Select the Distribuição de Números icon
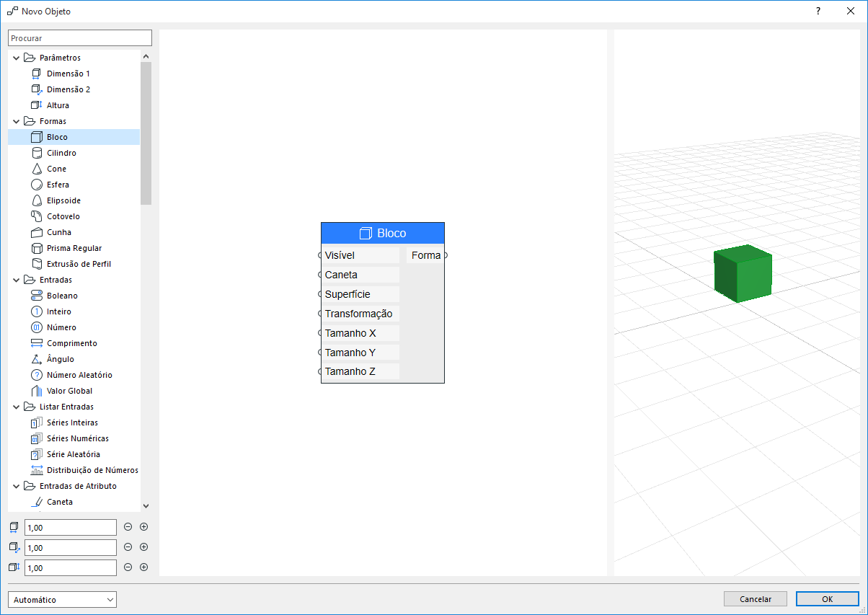The width and height of the screenshot is (868, 615). pos(37,470)
